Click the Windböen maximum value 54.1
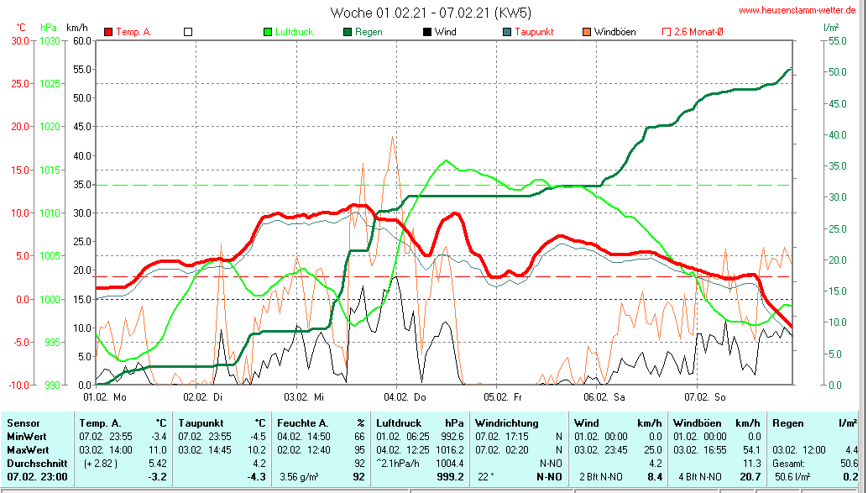868x493 pixels. coord(752,450)
